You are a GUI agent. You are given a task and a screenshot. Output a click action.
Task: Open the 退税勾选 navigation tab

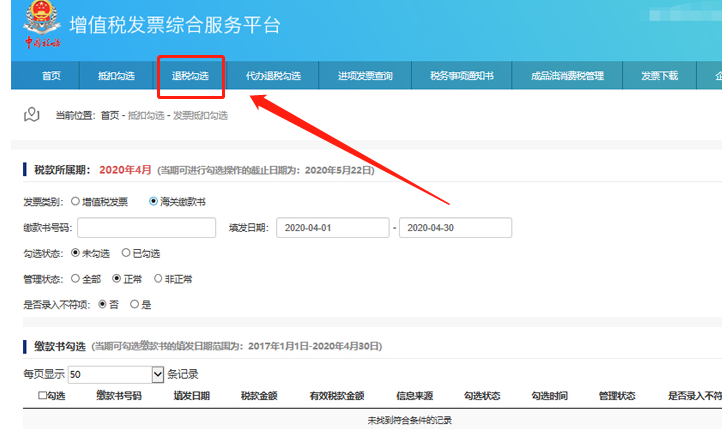point(190,76)
